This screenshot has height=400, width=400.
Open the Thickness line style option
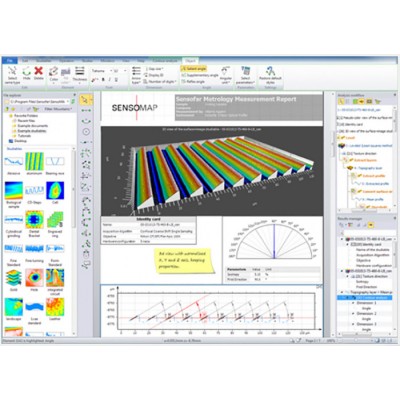tap(80, 74)
